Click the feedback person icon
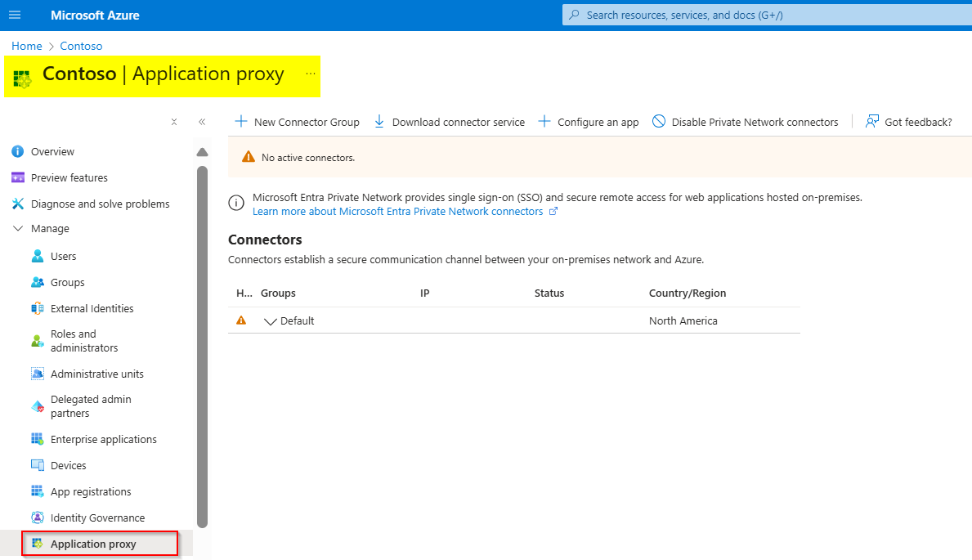This screenshot has width=972, height=560. point(872,122)
